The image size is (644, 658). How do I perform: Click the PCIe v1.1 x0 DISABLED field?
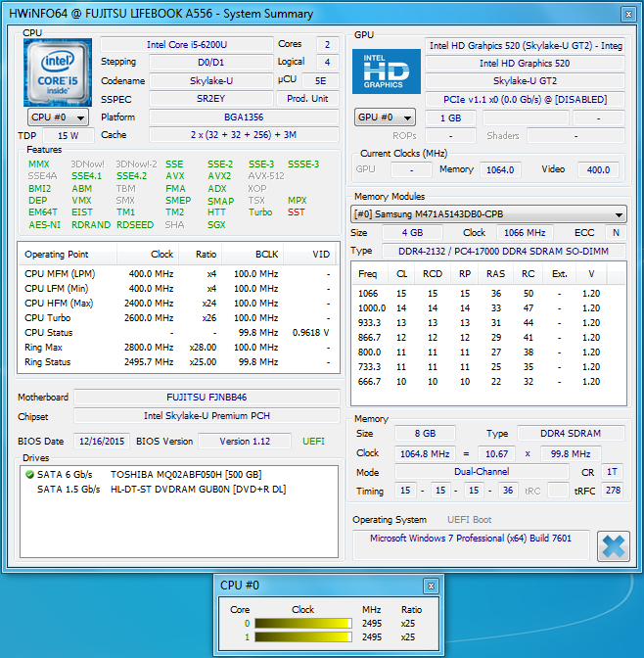(525, 100)
